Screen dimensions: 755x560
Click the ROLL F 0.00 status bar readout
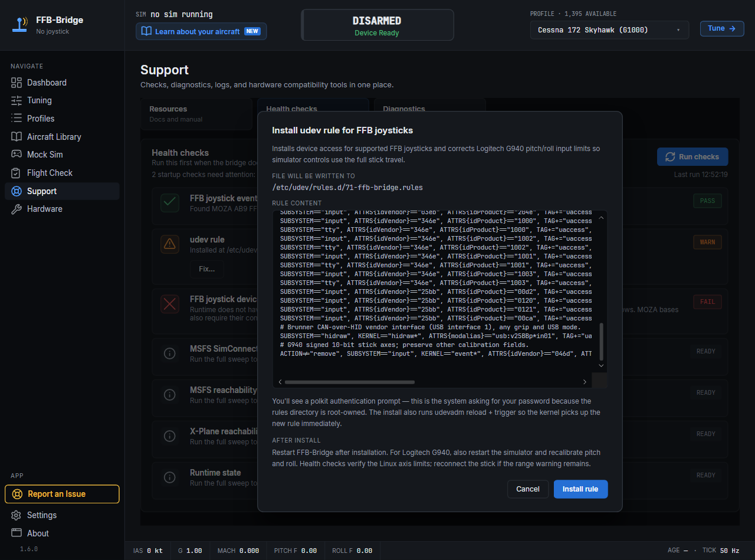tap(352, 551)
